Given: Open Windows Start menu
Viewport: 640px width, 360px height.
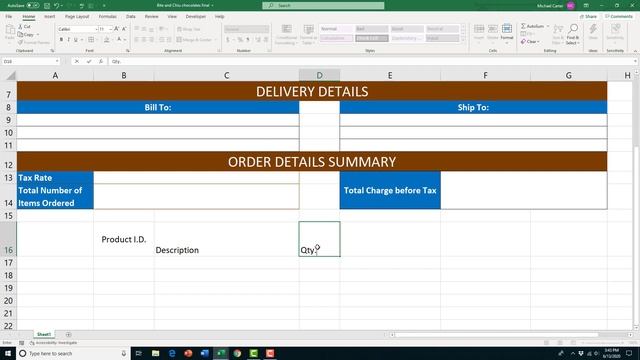Looking at the screenshot, I should click(7, 353).
